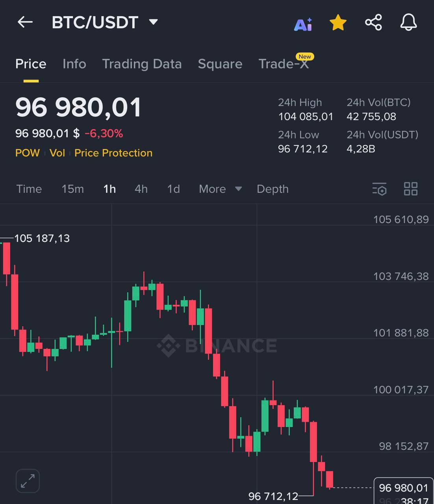This screenshot has height=504, width=434.
Task: Open price alert bell icon
Action: [408, 22]
